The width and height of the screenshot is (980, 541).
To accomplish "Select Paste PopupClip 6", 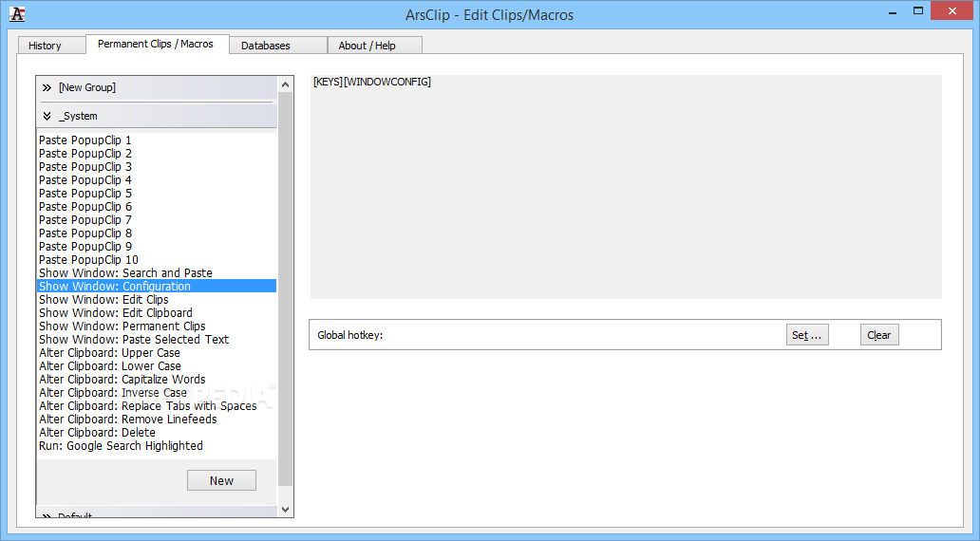I will 157,207.
